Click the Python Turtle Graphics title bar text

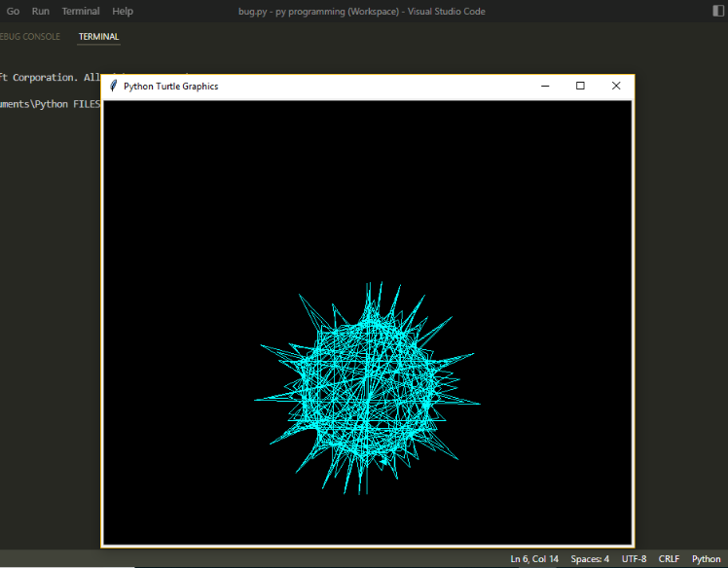170,87
